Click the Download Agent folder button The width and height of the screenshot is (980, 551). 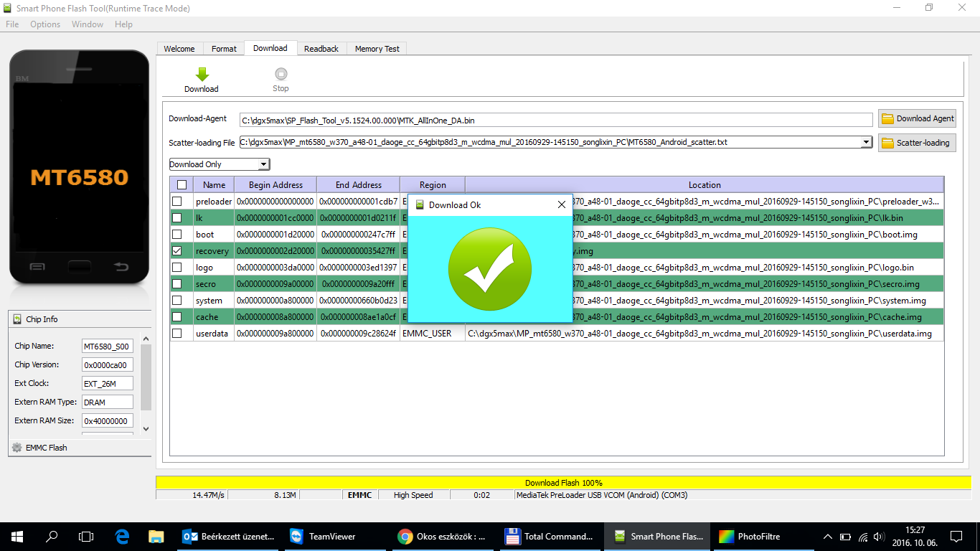[x=917, y=118]
